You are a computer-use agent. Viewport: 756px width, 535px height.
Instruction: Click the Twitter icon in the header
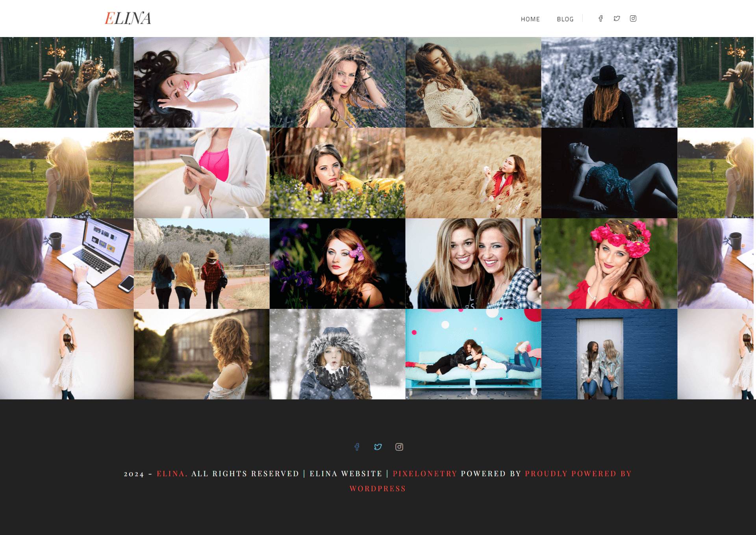[x=617, y=19]
